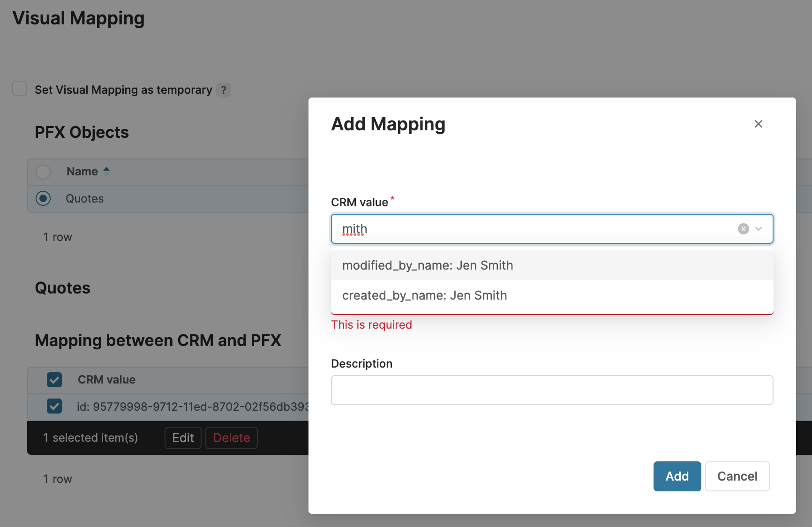Toggle the CRM value header checkbox
812x527 pixels.
tap(54, 380)
